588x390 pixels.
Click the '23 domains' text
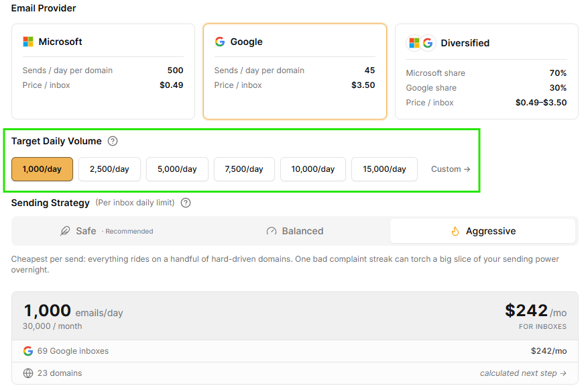[60, 373]
